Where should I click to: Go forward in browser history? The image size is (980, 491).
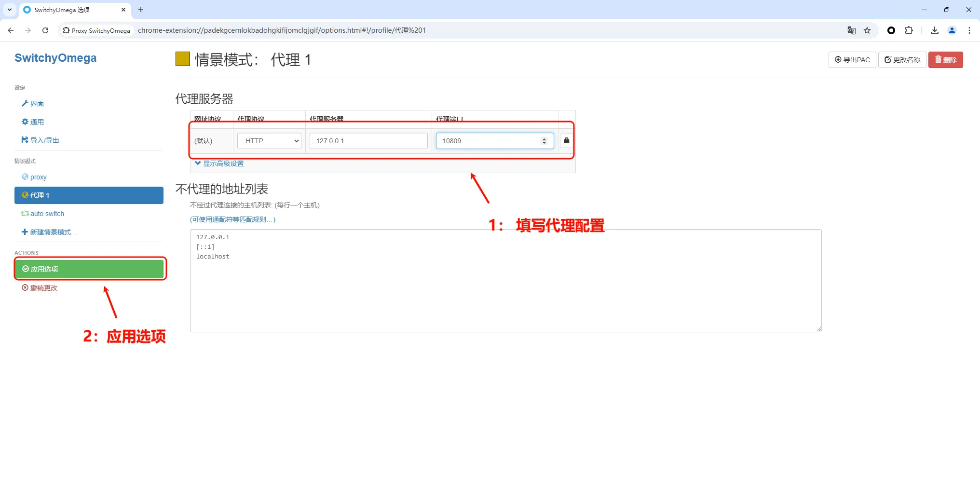28,30
